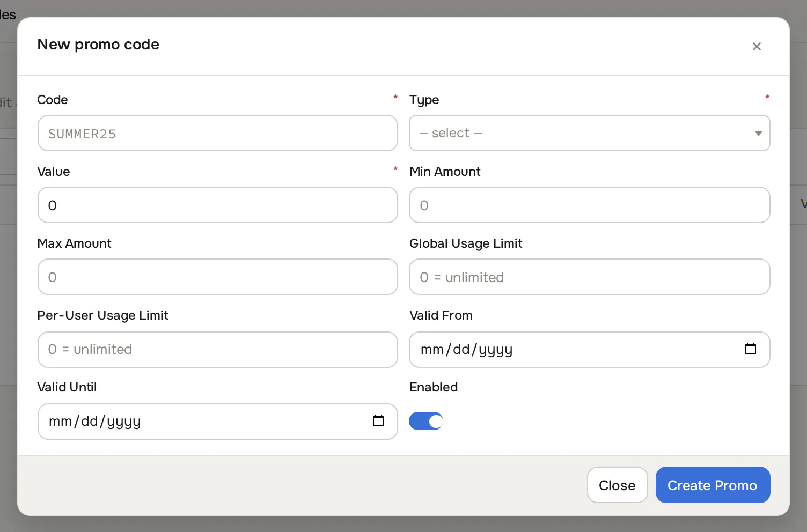Turn off the Enabled toggle switch

pos(426,421)
